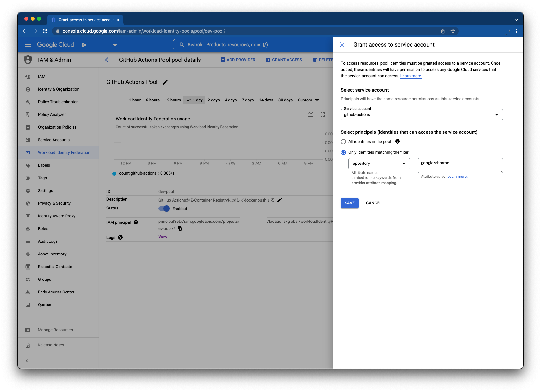
Task: Open Manage Resources in the sidebar
Action: [x=58, y=330]
